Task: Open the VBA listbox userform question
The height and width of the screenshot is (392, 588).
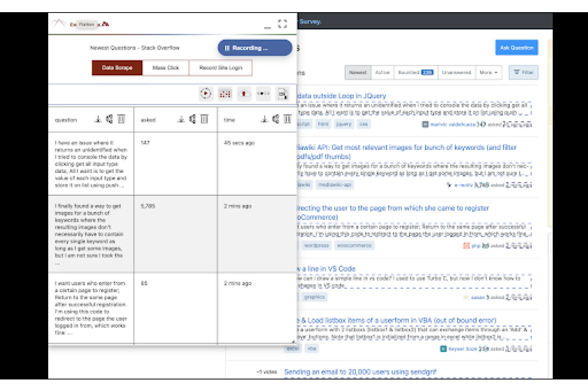Action: click(397, 320)
